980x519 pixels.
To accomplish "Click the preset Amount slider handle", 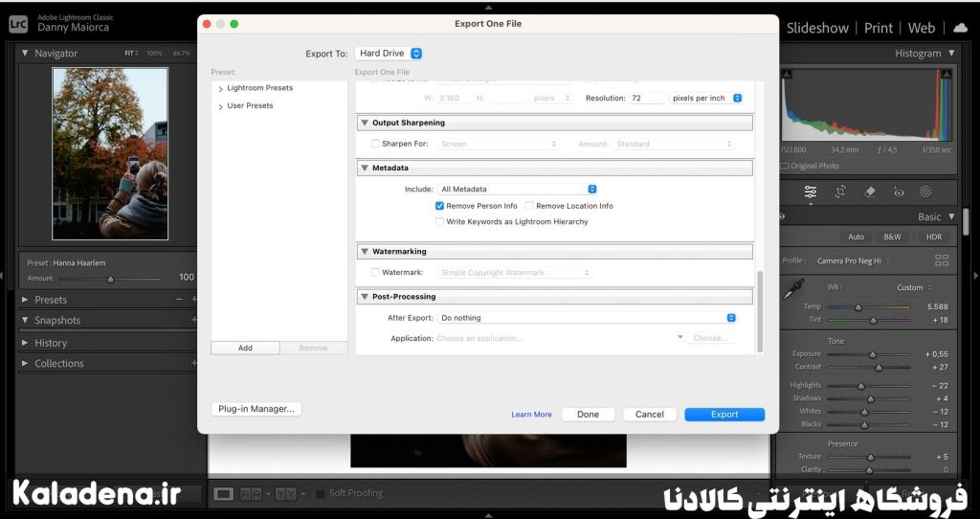I will click(111, 280).
